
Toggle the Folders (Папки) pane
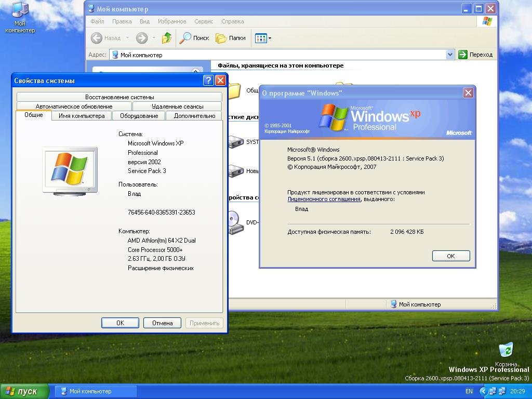tap(231, 38)
